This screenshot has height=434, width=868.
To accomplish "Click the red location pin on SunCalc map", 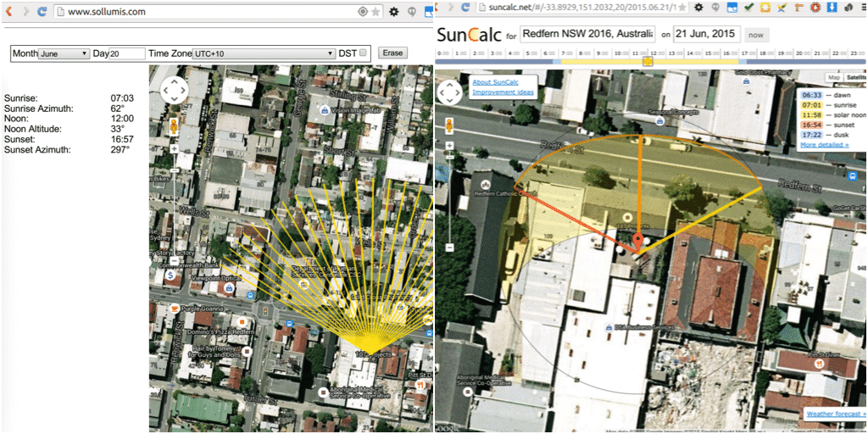I will [638, 242].
